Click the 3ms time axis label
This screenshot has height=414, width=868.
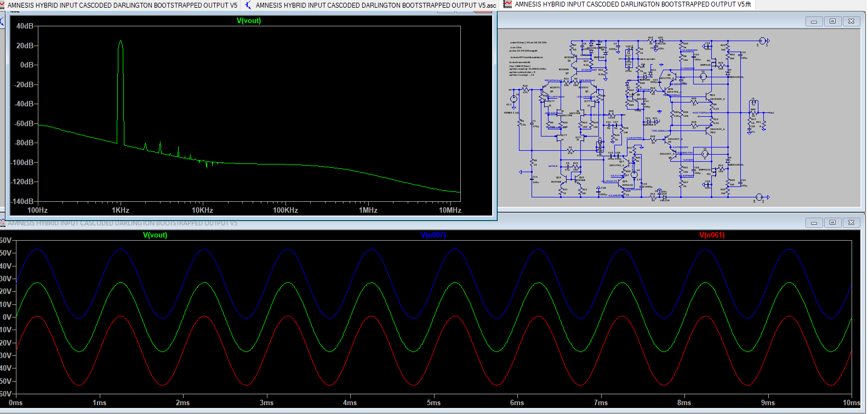(266, 403)
